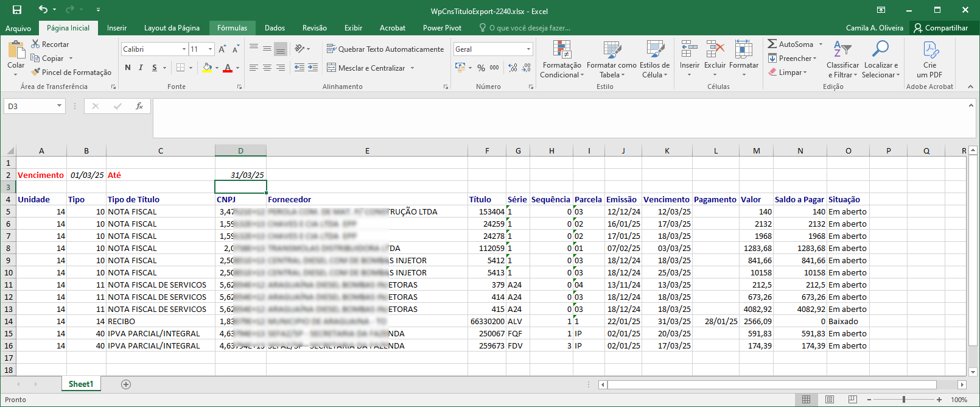Image resolution: width=980 pixels, height=407 pixels.
Task: Apply thousands separator style
Action: click(x=494, y=68)
